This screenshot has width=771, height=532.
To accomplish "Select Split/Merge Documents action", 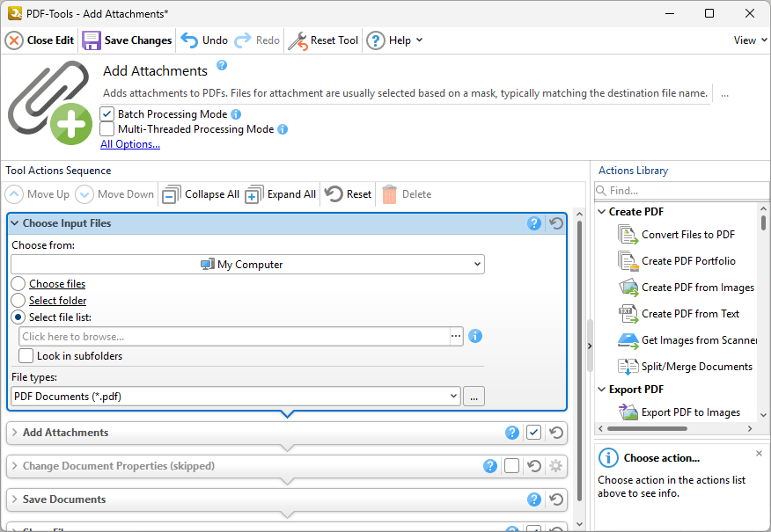I will (686, 367).
